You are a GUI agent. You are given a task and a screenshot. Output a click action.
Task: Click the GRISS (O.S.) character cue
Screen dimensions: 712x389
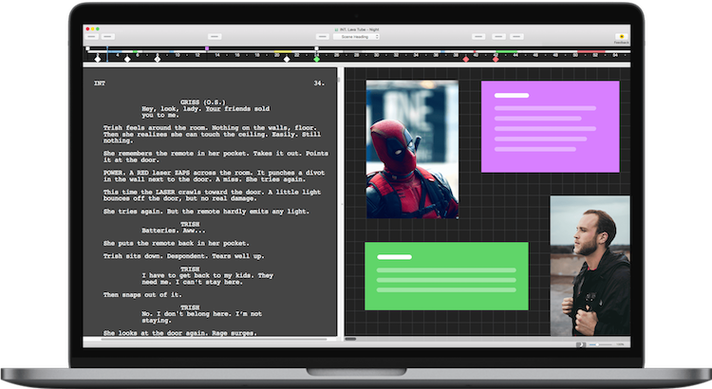(x=203, y=102)
